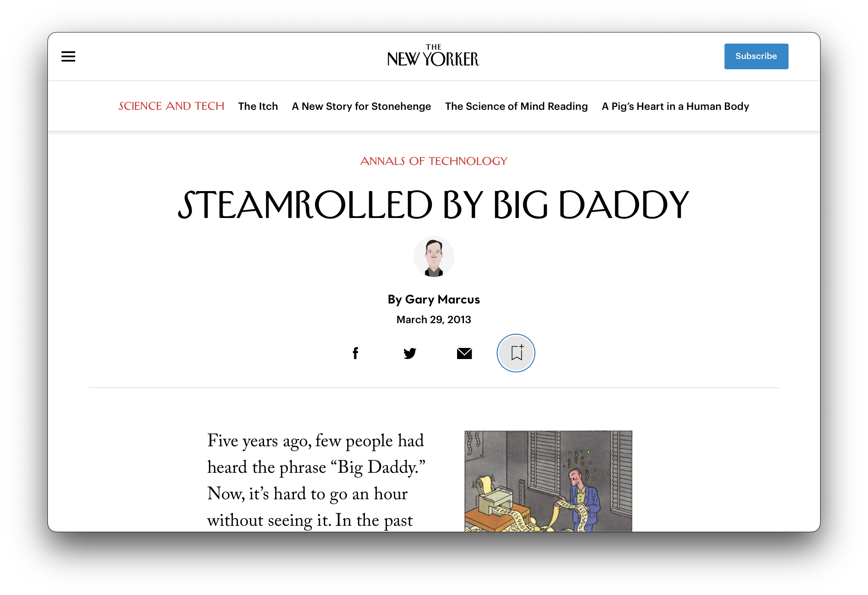This screenshot has height=595, width=868.
Task: Open 'The Itch' story link
Action: pos(258,106)
